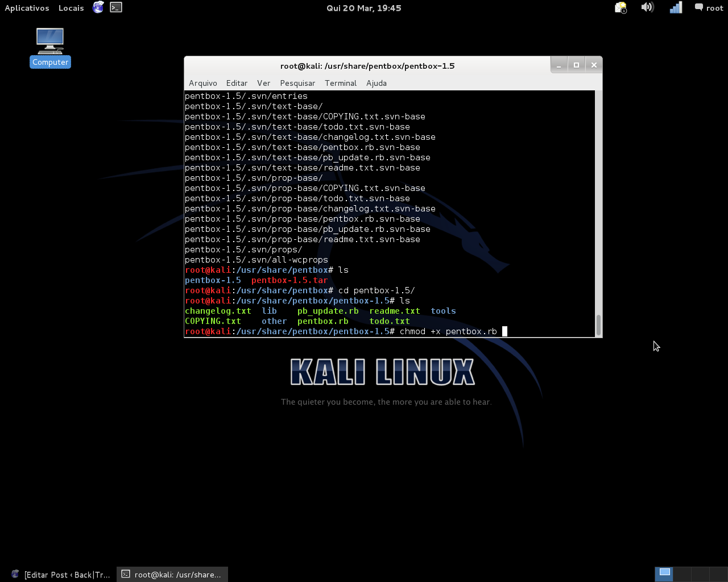Select the first workspace in switcher
The image size is (728, 582).
tap(664, 574)
